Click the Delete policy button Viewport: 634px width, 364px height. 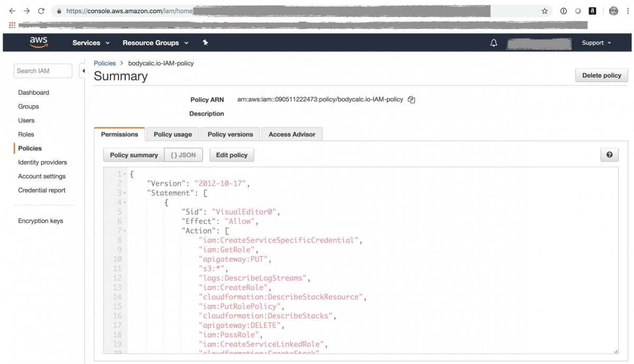tap(601, 75)
